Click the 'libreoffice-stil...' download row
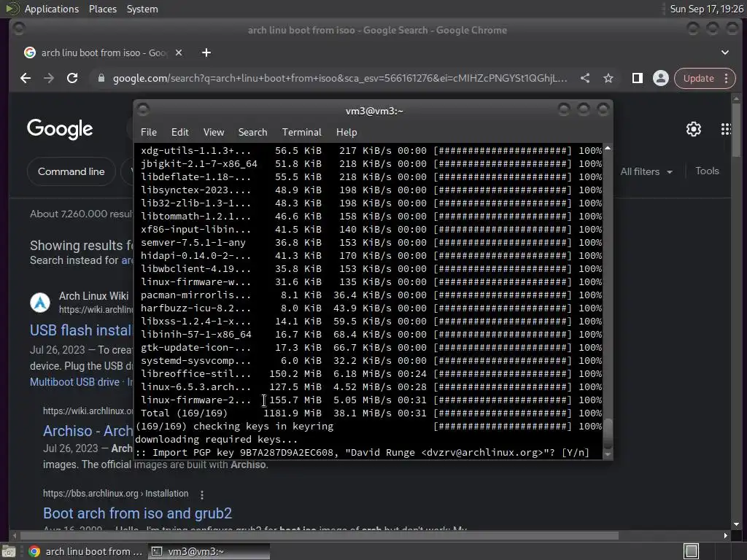 coord(371,374)
